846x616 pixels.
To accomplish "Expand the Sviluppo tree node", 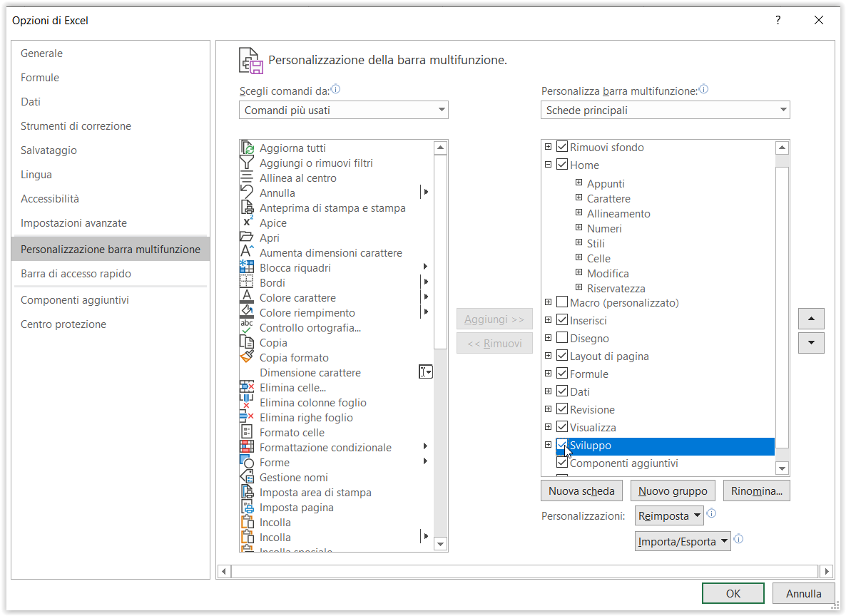I will 548,445.
